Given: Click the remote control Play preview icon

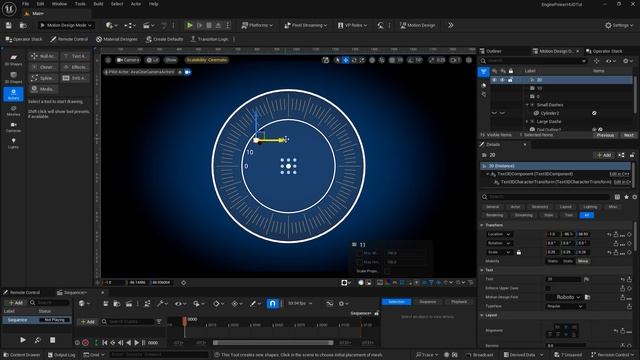Looking at the screenshot, I should point(23,340).
